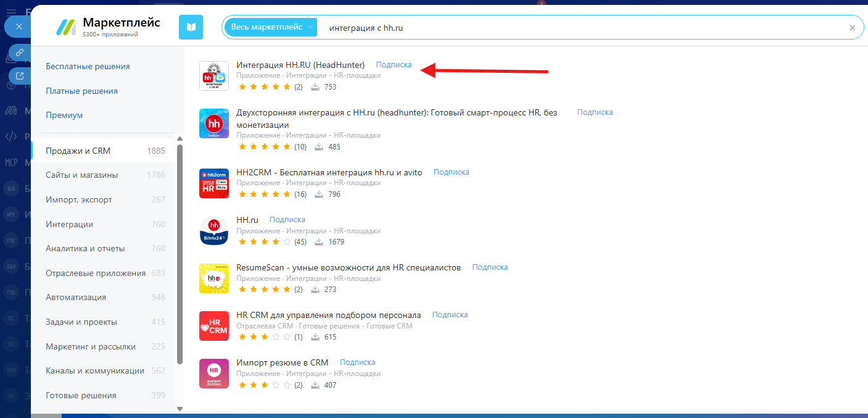Click the HH2CRM app icon
Image resolution: width=868 pixels, height=418 pixels.
[214, 183]
